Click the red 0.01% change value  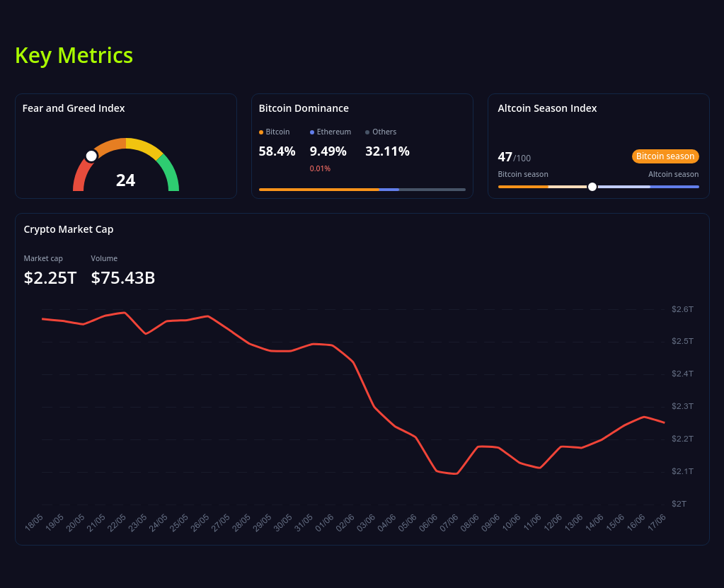[x=320, y=168]
